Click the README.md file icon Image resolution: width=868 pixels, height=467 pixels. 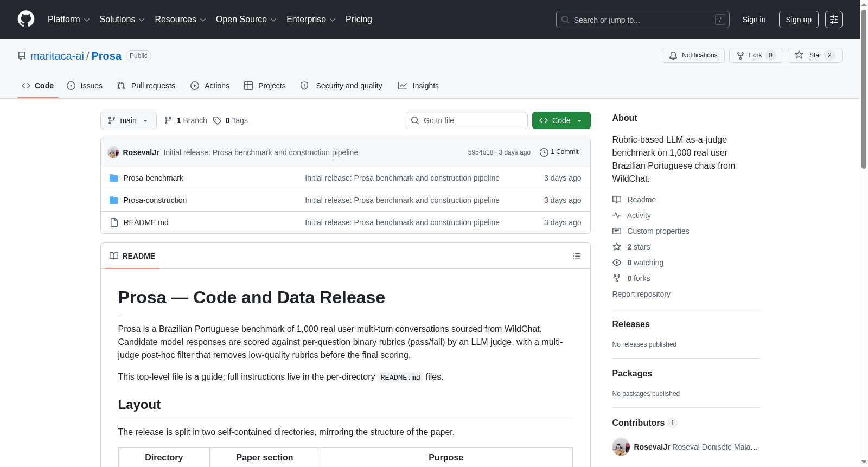pyautogui.click(x=114, y=222)
